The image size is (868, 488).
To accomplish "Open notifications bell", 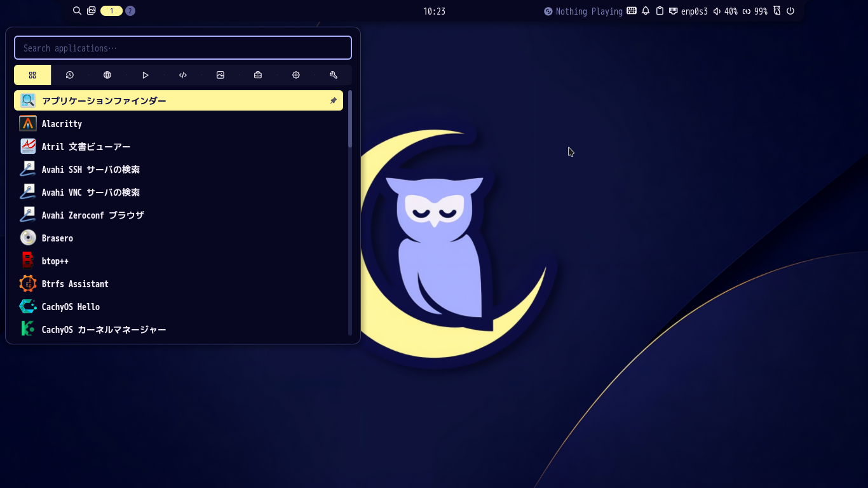I will (x=646, y=11).
